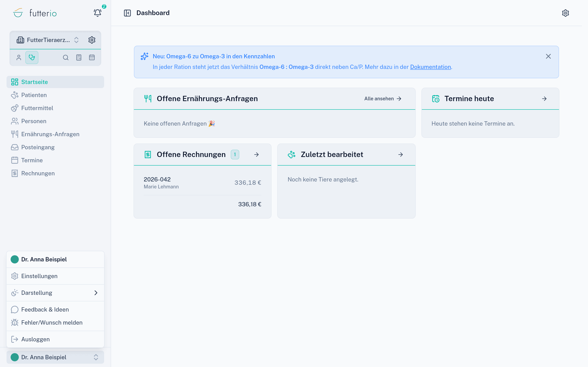Open the calculator icon in sidebar toolbar

(x=79, y=57)
